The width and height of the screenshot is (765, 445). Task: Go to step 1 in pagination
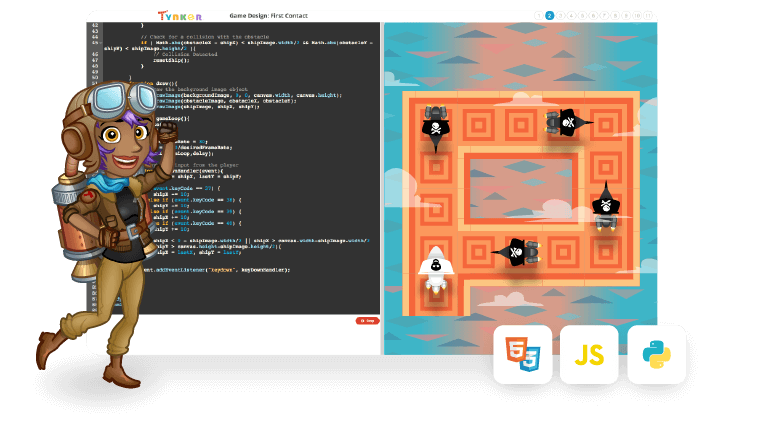click(540, 16)
